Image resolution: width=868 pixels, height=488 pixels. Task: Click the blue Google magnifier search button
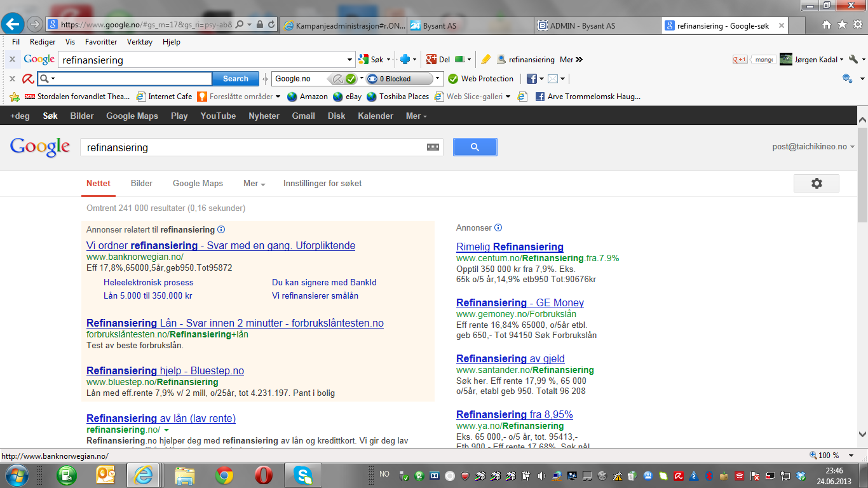[x=475, y=147]
